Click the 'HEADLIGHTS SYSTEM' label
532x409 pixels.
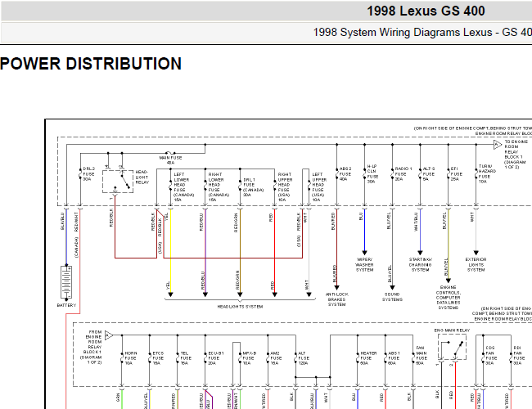coord(240,307)
